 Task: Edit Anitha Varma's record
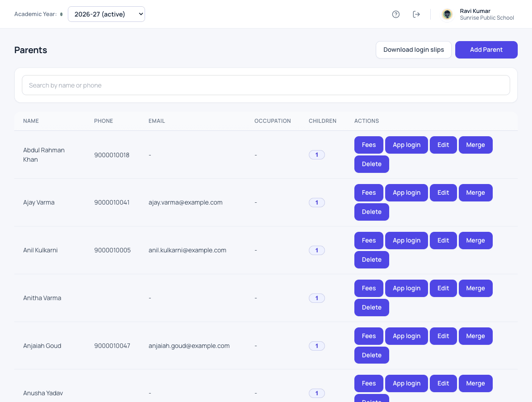[x=443, y=288]
